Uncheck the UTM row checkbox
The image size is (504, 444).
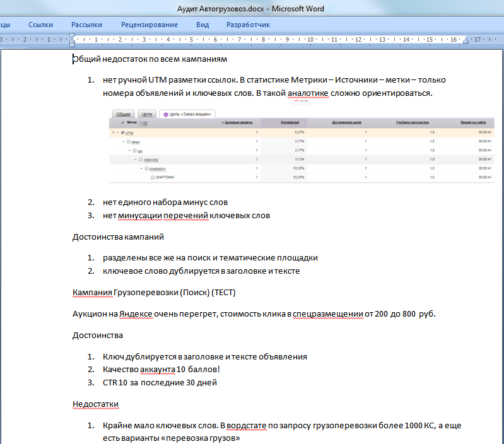tap(122, 132)
